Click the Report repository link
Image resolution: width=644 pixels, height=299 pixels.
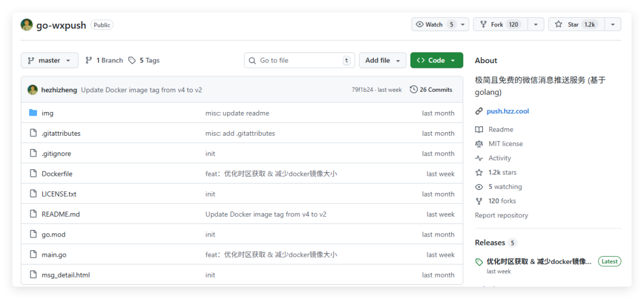tap(501, 216)
